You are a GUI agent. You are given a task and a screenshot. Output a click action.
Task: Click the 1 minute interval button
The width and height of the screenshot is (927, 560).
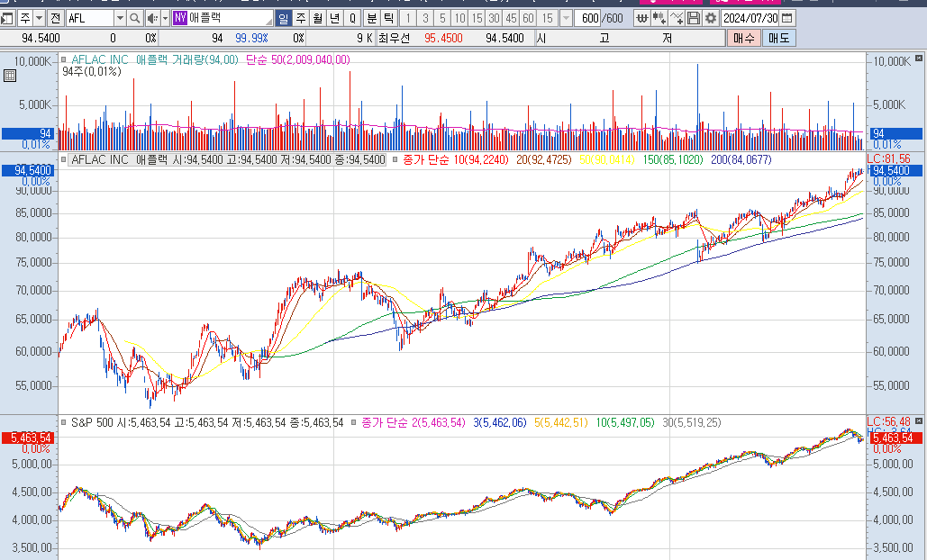408,18
